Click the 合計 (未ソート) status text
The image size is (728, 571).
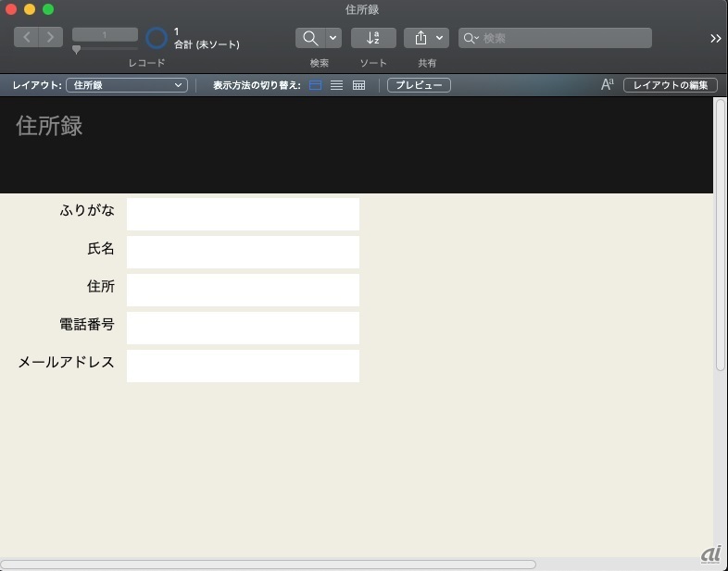point(207,45)
